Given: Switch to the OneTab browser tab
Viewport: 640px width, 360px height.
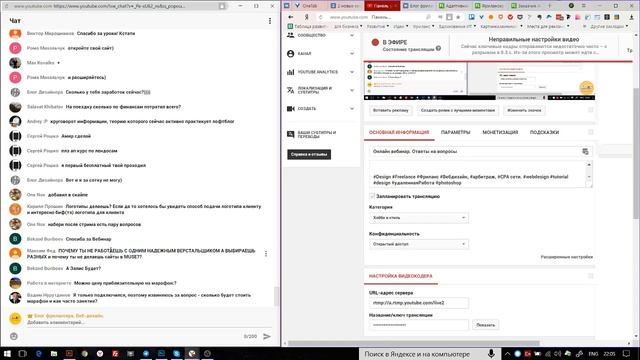Looking at the screenshot, I should (309, 6).
